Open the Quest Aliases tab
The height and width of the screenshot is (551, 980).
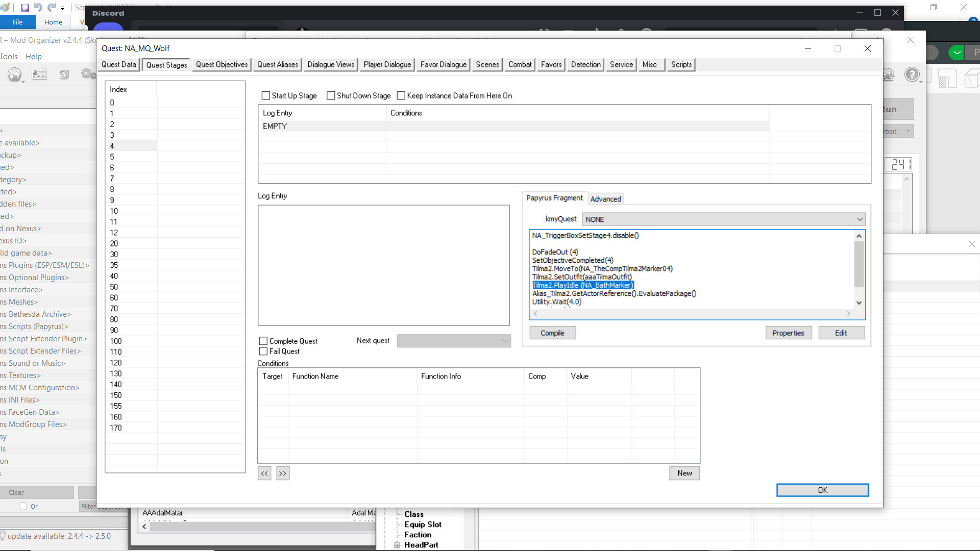tap(278, 65)
